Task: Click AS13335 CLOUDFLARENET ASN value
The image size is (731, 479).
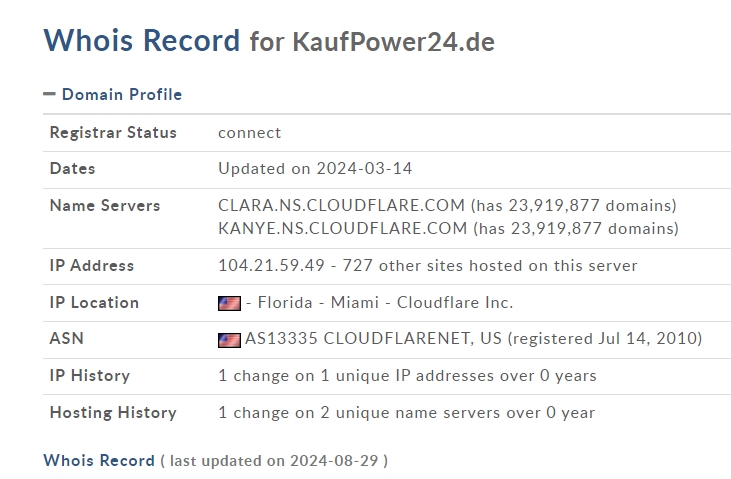Action: click(x=373, y=339)
